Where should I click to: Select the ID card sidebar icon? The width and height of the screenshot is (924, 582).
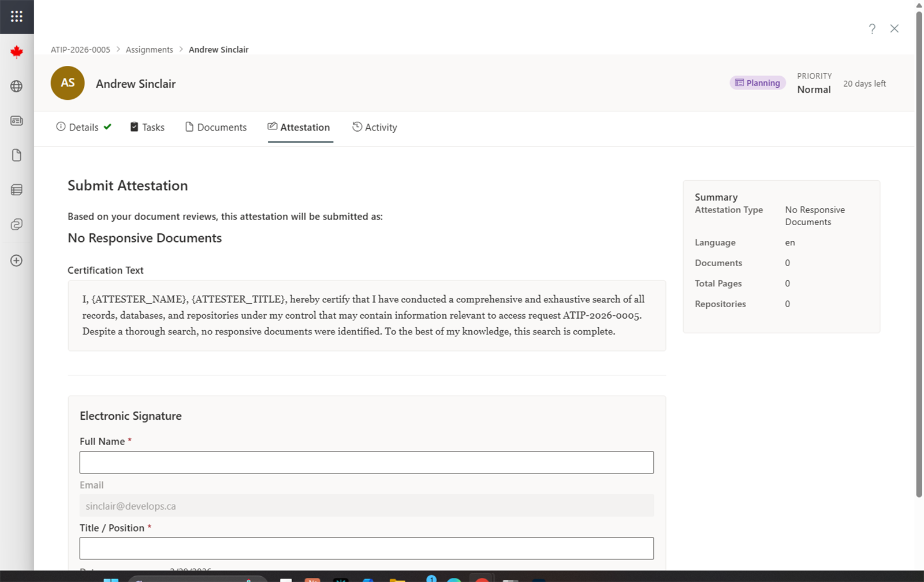(17, 121)
